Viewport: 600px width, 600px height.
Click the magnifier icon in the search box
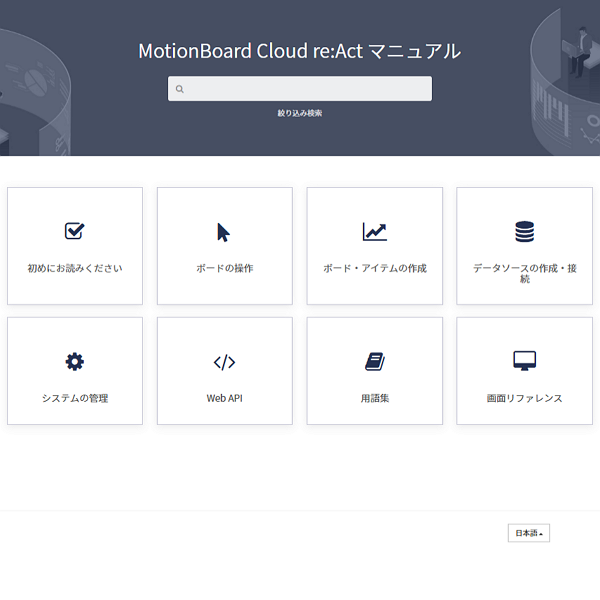pyautogui.click(x=180, y=89)
